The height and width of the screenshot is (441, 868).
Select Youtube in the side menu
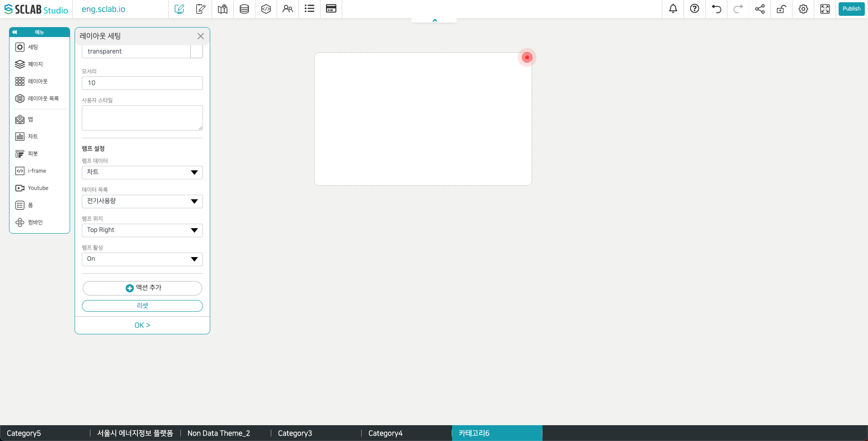click(39, 188)
